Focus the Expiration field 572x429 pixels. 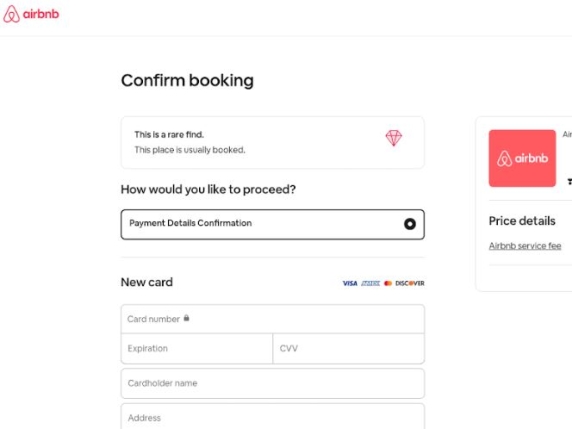click(x=197, y=348)
